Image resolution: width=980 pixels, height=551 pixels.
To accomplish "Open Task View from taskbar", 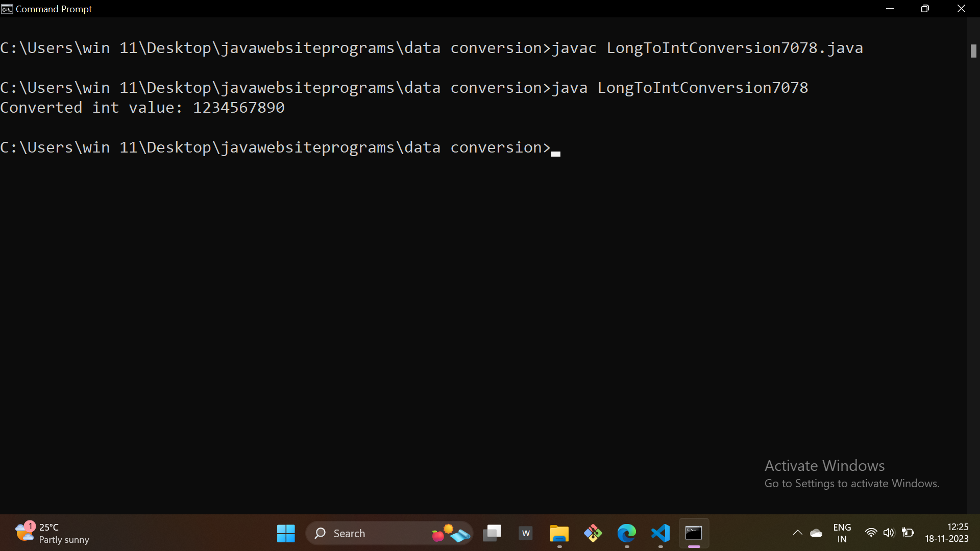I will pos(492,534).
